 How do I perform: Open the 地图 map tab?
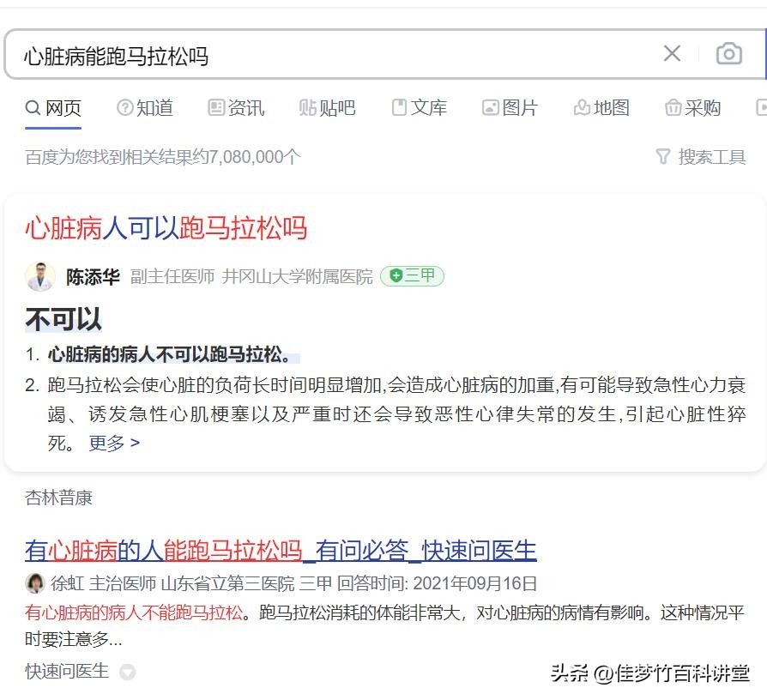click(x=602, y=108)
